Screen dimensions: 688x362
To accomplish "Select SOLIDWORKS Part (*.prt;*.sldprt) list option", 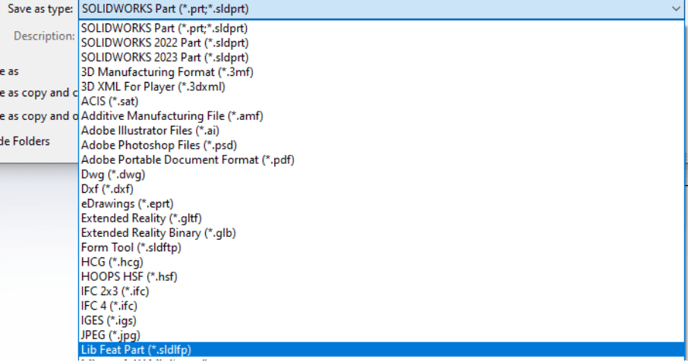I will tap(381, 28).
